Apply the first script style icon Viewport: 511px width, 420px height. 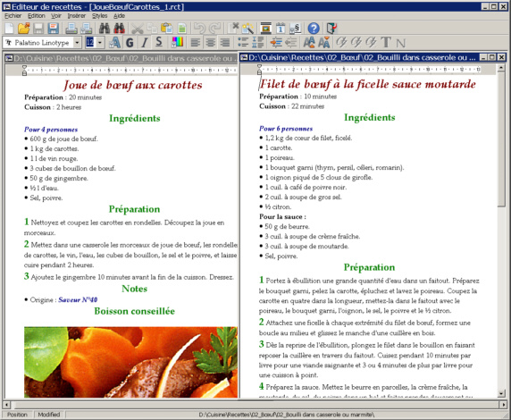click(x=341, y=42)
